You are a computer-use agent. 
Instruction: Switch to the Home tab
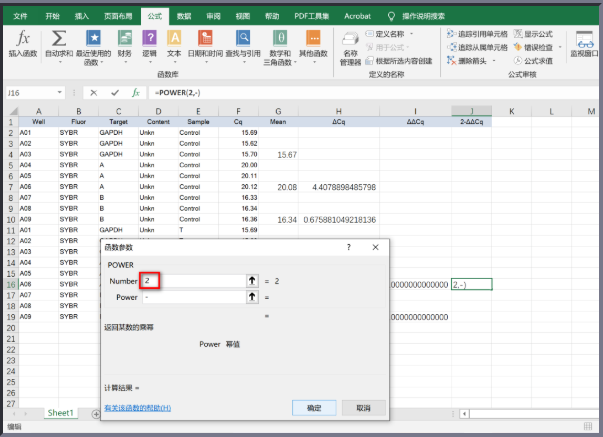(52, 16)
